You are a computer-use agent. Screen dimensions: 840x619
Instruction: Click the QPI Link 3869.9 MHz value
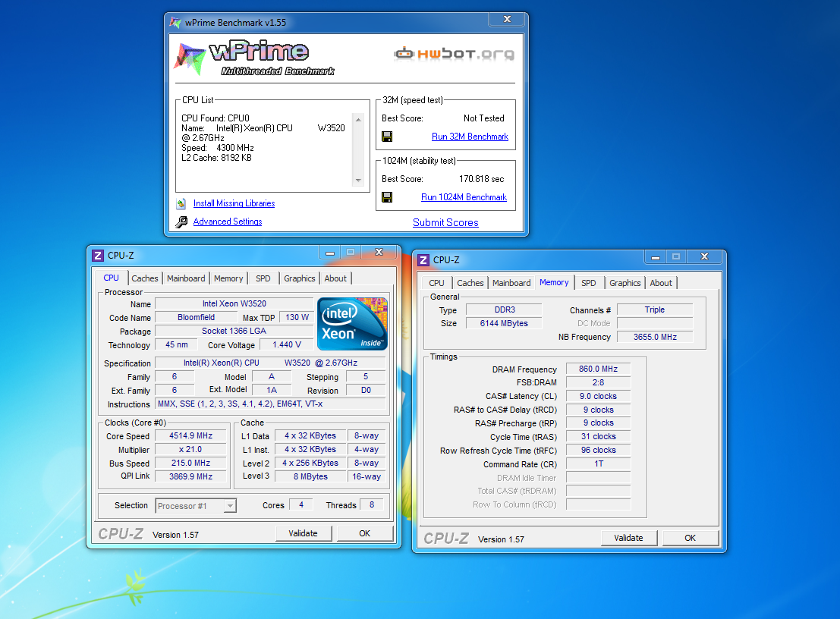[190, 476]
